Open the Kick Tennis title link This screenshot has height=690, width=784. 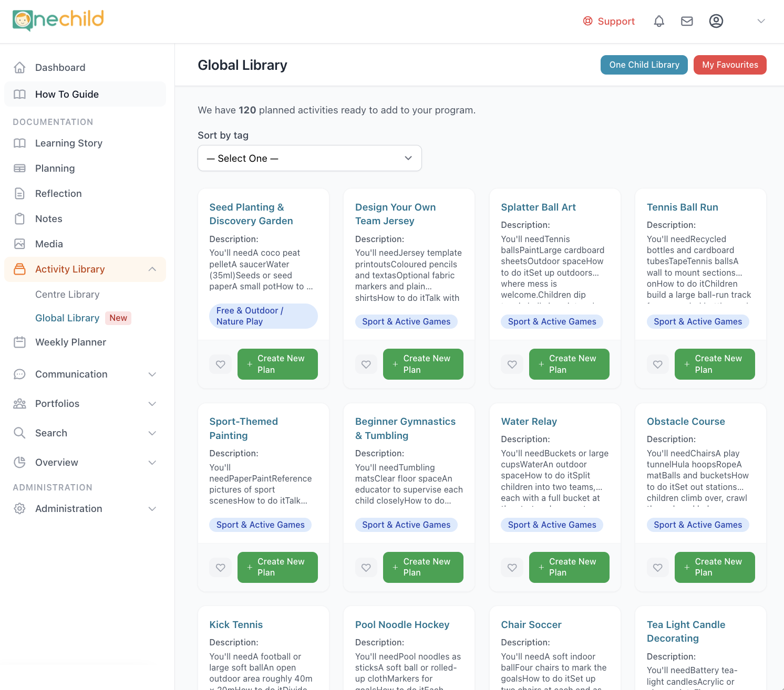[236, 624]
